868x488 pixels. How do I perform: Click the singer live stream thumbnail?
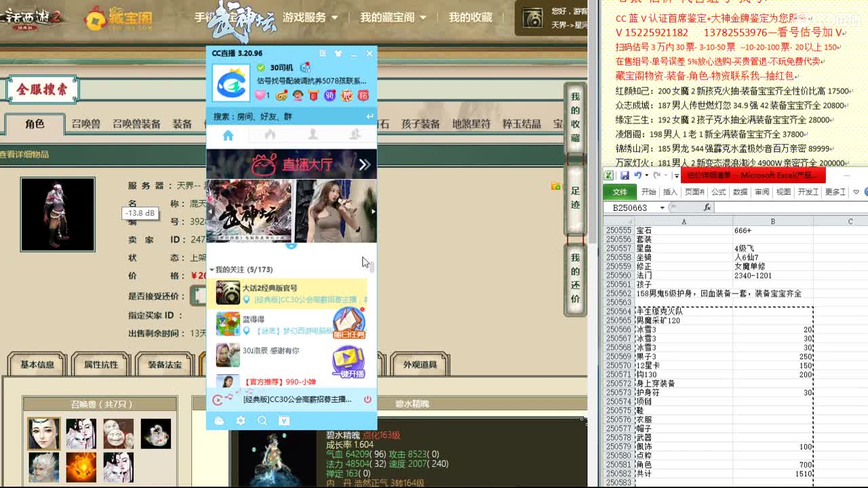tap(336, 211)
